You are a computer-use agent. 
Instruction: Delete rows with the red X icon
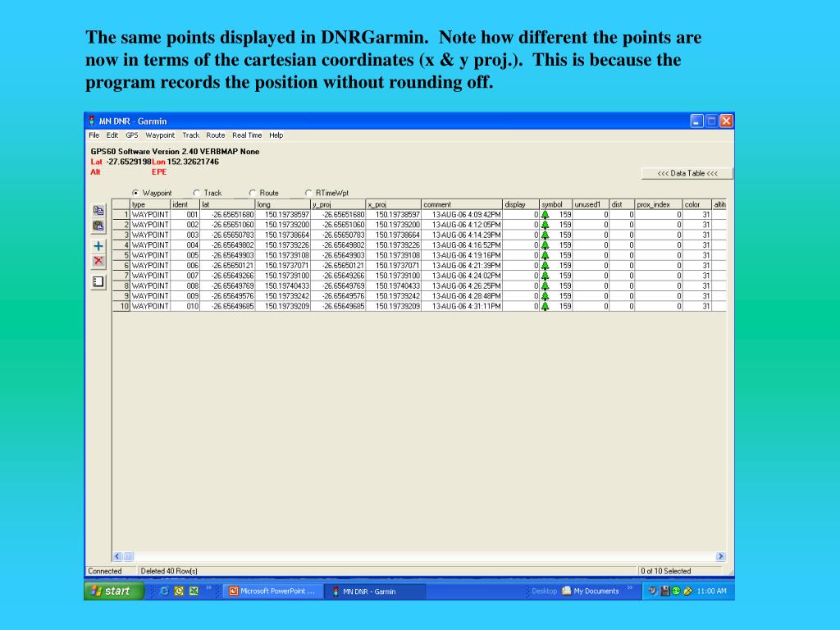click(x=98, y=261)
